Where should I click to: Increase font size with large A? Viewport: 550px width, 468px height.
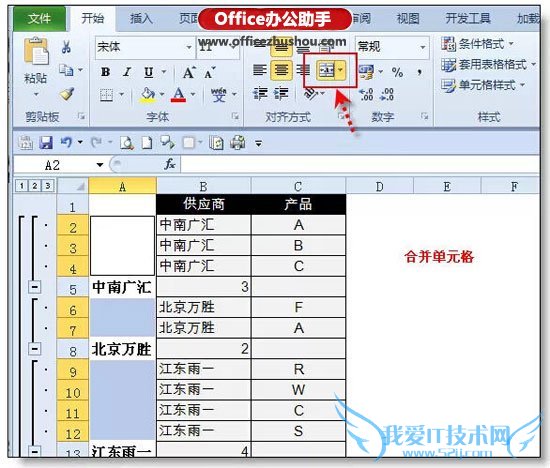click(x=189, y=72)
